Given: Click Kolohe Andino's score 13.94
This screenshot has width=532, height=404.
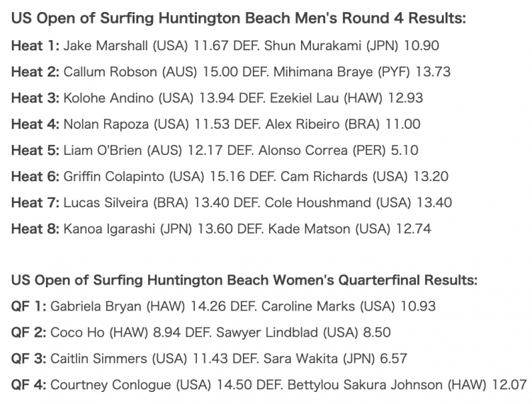Looking at the screenshot, I should point(217,98).
